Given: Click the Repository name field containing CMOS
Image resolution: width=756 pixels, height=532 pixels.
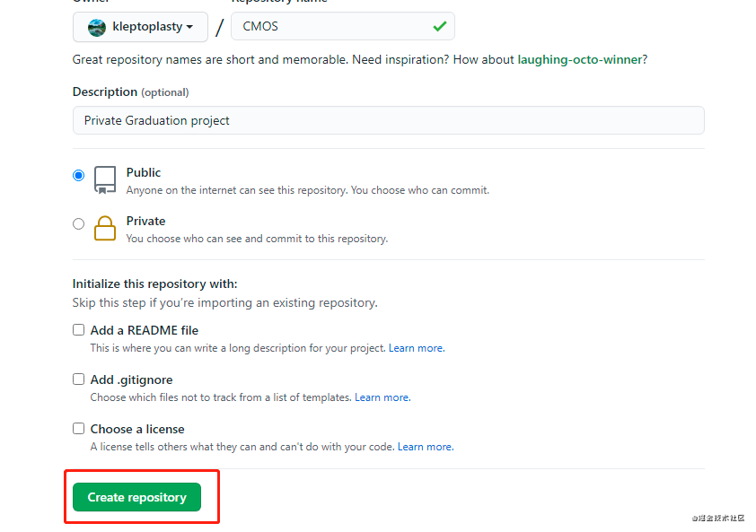Looking at the screenshot, I should click(x=332, y=27).
